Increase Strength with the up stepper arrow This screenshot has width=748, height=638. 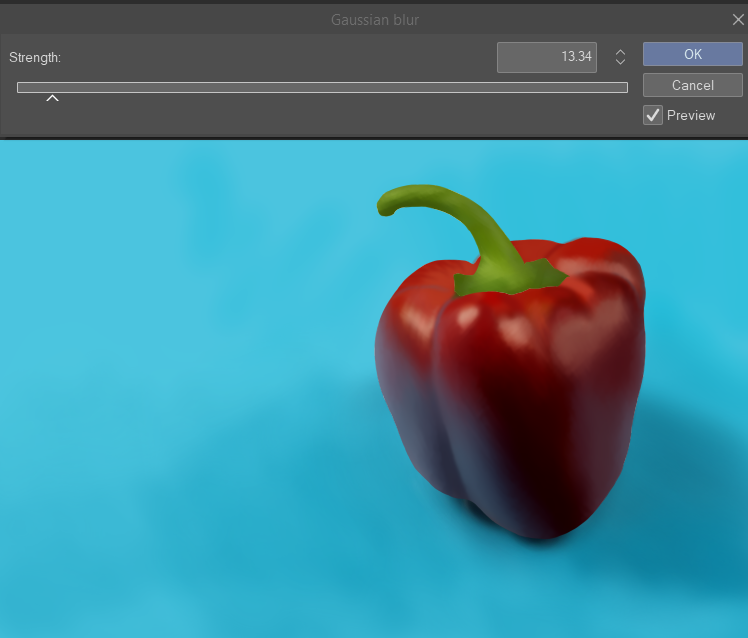coord(620,52)
